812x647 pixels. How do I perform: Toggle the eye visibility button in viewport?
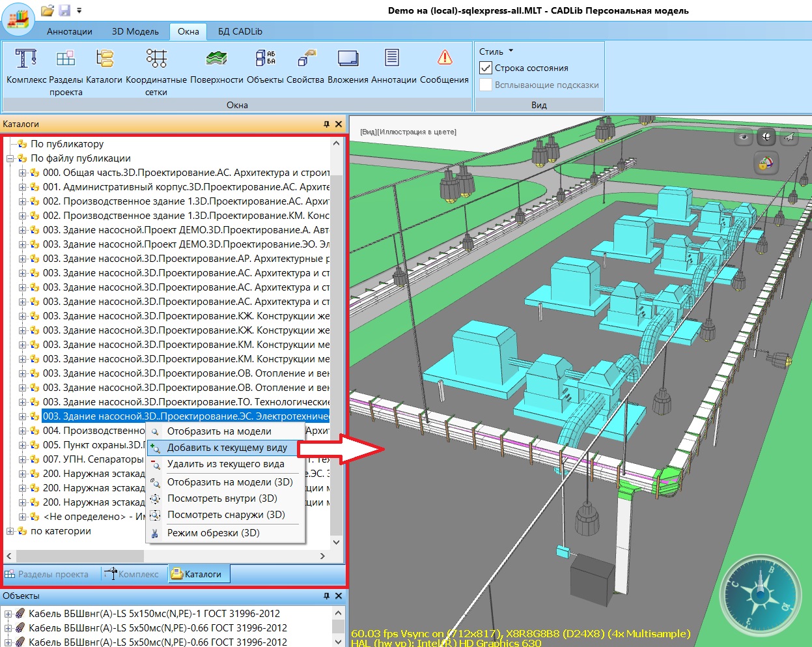(x=744, y=137)
